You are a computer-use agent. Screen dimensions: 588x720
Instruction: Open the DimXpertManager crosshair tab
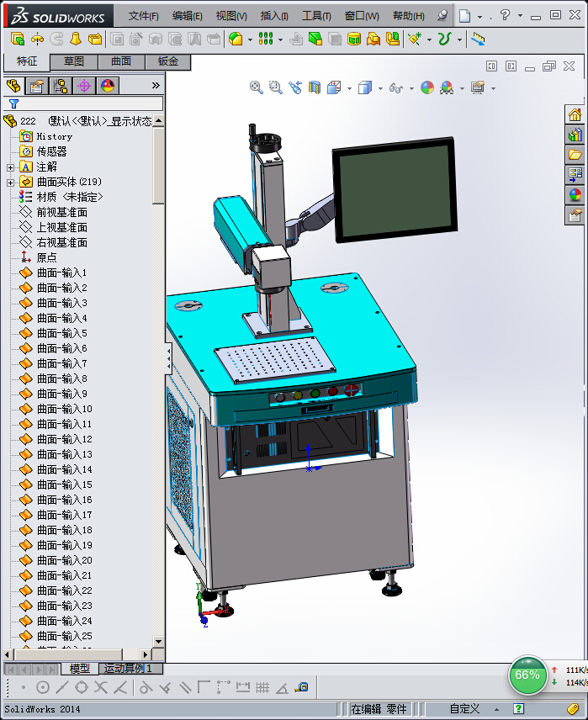84,86
